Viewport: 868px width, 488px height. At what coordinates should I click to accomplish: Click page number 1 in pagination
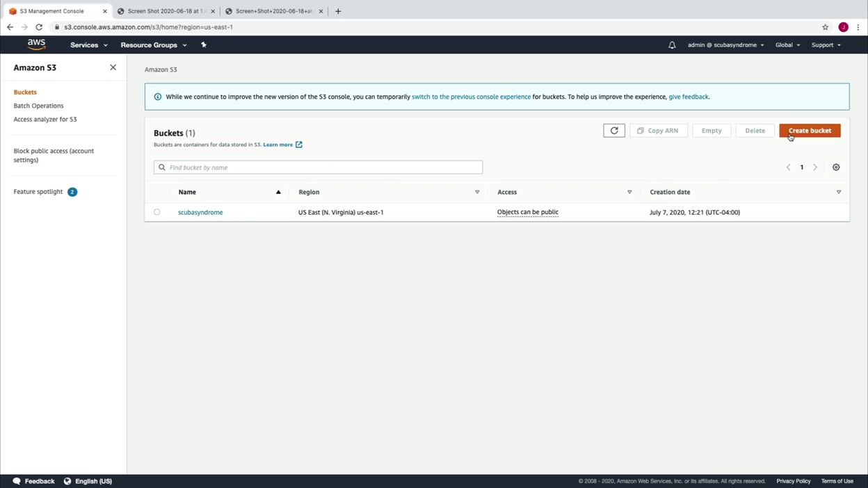point(801,168)
